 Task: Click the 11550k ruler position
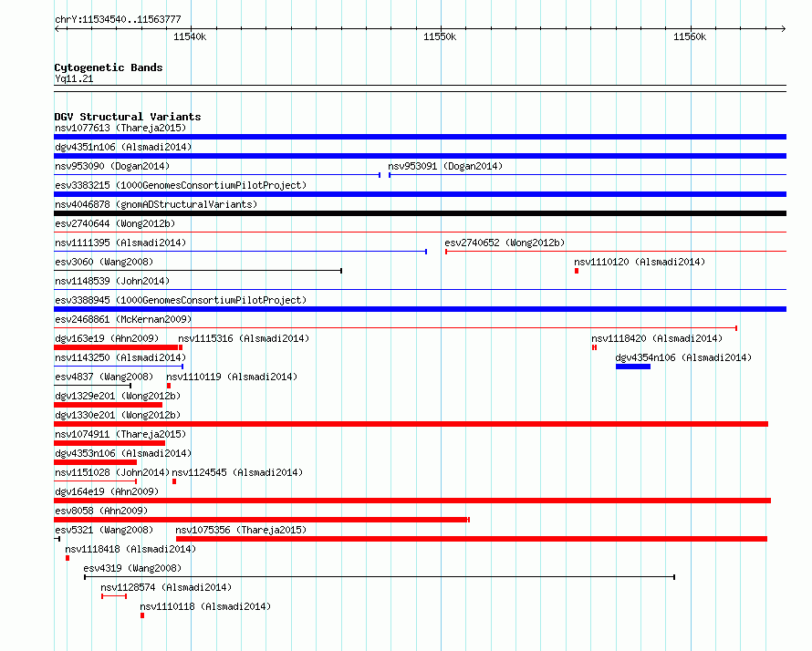440,36
